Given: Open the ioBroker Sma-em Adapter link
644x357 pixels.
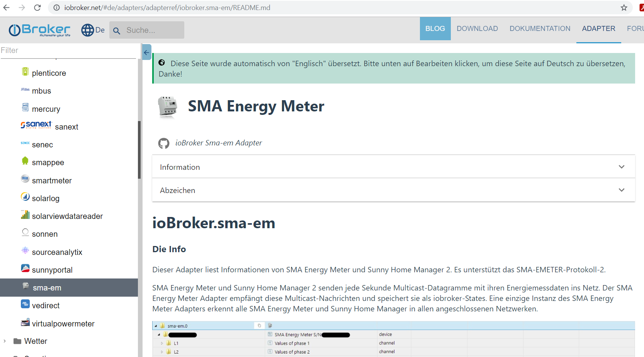Looking at the screenshot, I should 219,143.
